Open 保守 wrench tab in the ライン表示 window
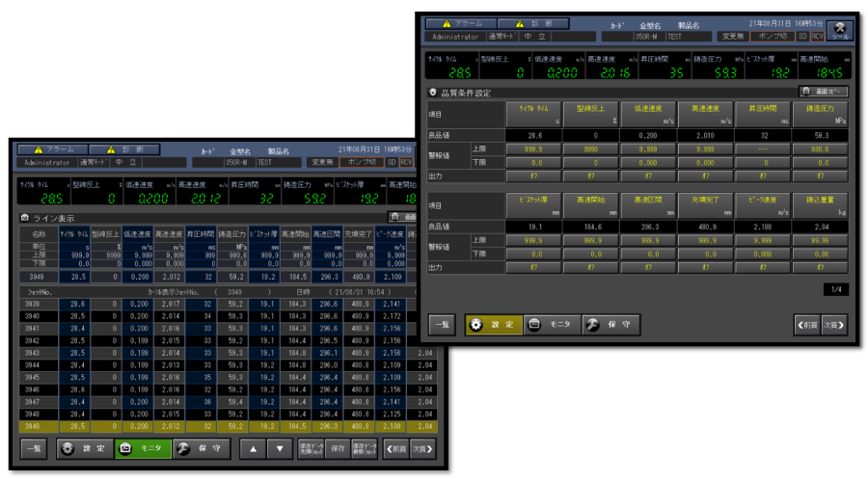The width and height of the screenshot is (868, 482). coord(203,449)
